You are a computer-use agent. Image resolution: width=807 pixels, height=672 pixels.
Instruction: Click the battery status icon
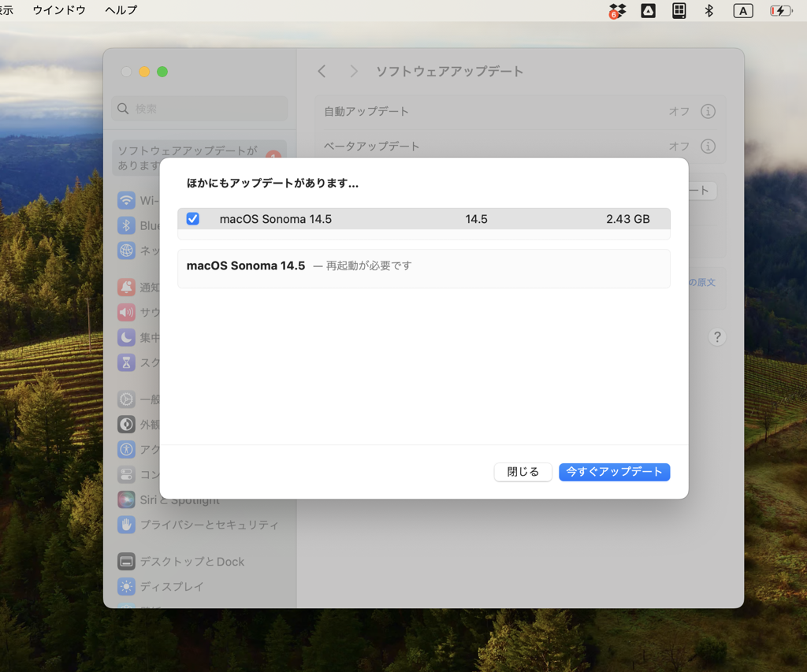(x=781, y=10)
